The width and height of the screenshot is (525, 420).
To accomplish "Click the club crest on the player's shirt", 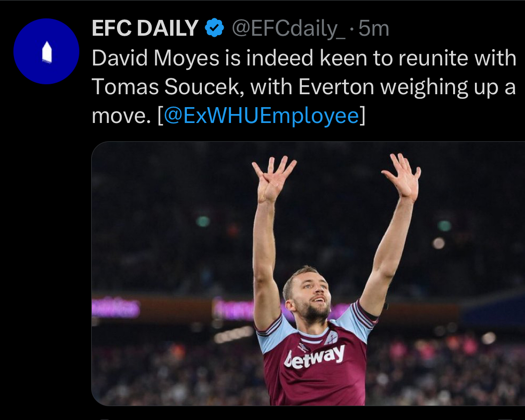I will click(331, 338).
